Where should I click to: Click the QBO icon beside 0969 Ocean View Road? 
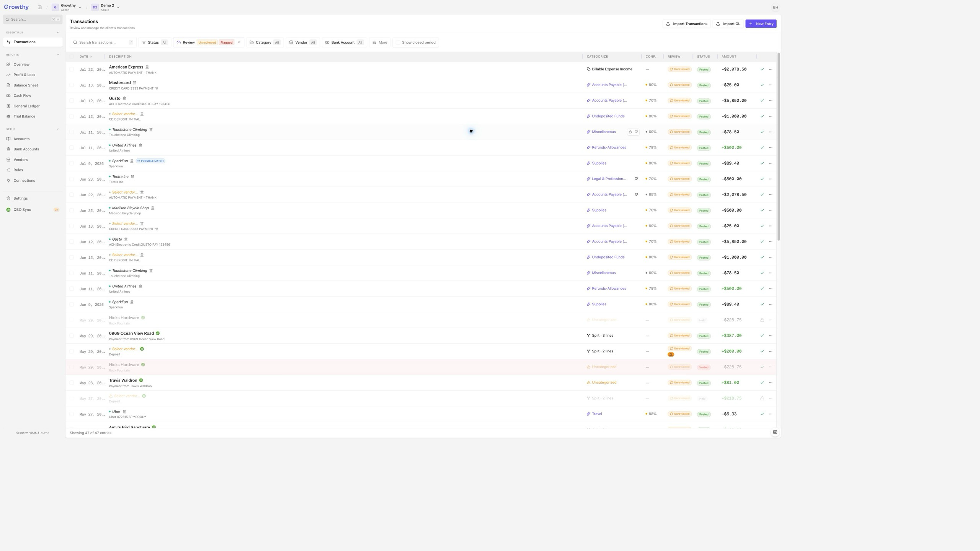158,334
